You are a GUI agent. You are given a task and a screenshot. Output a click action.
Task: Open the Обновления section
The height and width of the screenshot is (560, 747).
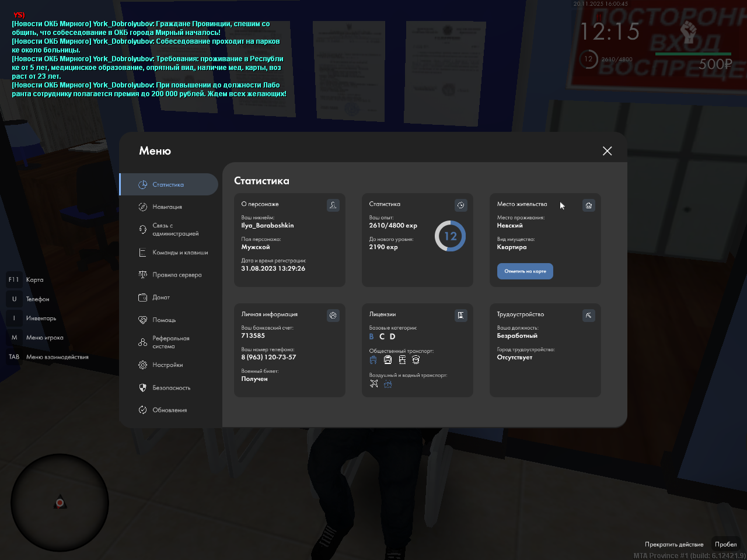click(x=169, y=410)
